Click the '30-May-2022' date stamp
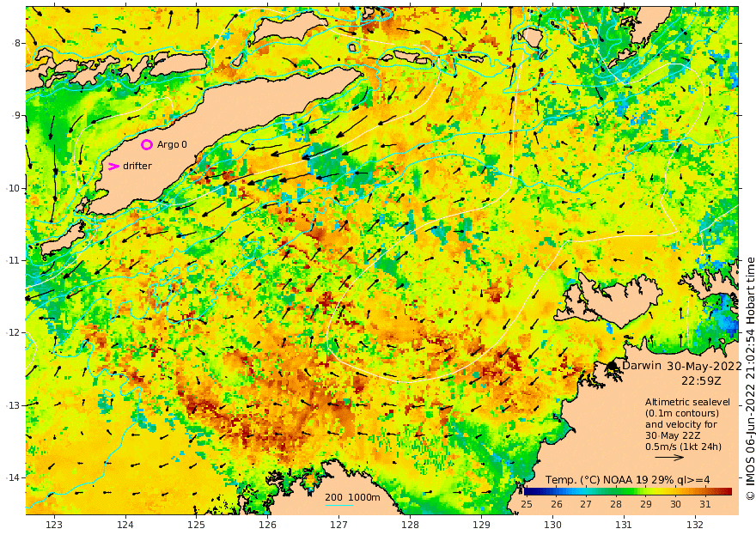This screenshot has width=756, height=541. coord(704,366)
